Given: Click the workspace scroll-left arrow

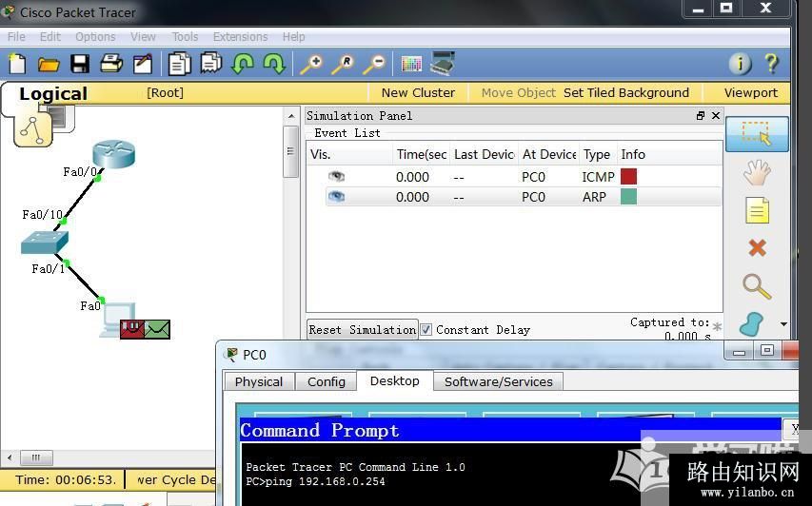Looking at the screenshot, I should [10, 457].
